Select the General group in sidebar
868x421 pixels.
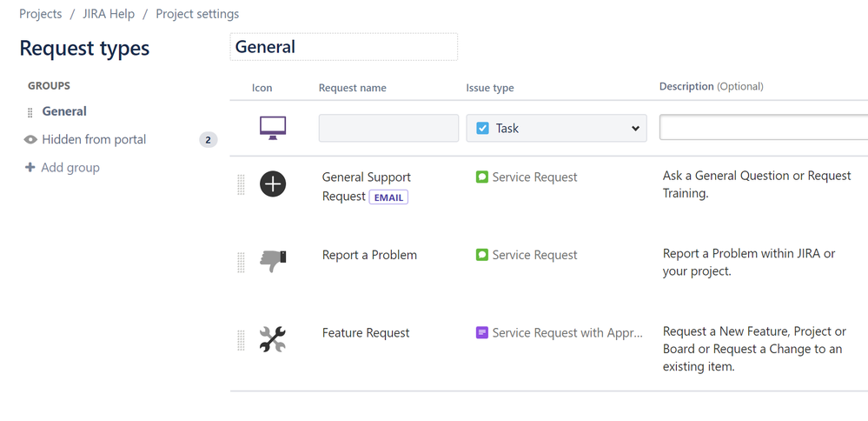click(64, 111)
